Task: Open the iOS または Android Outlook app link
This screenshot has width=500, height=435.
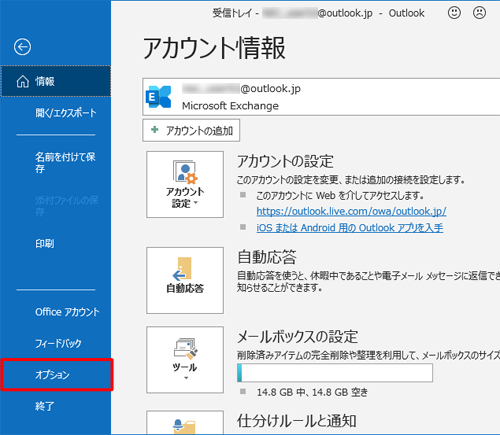Action: tap(350, 228)
